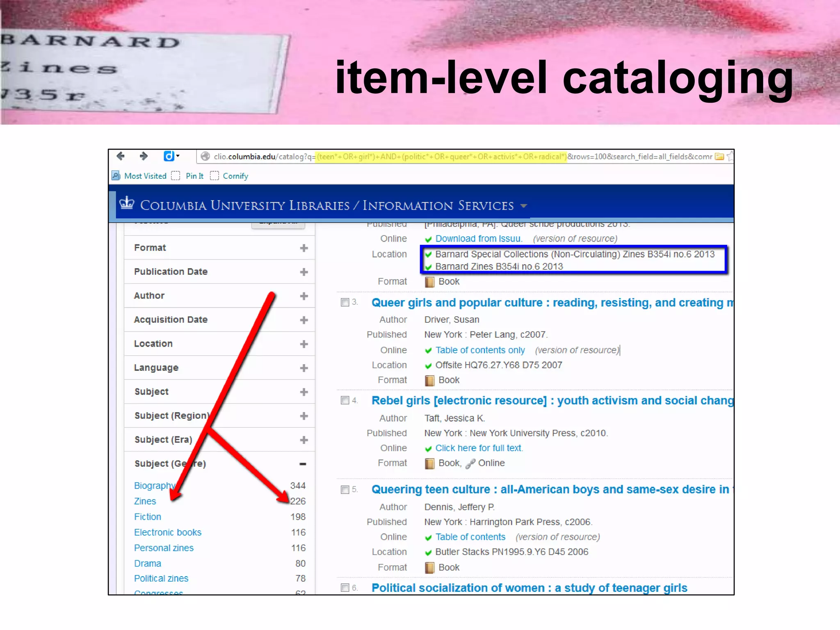The height and width of the screenshot is (630, 840).
Task: Filter by Fiction genre
Action: coord(147,517)
